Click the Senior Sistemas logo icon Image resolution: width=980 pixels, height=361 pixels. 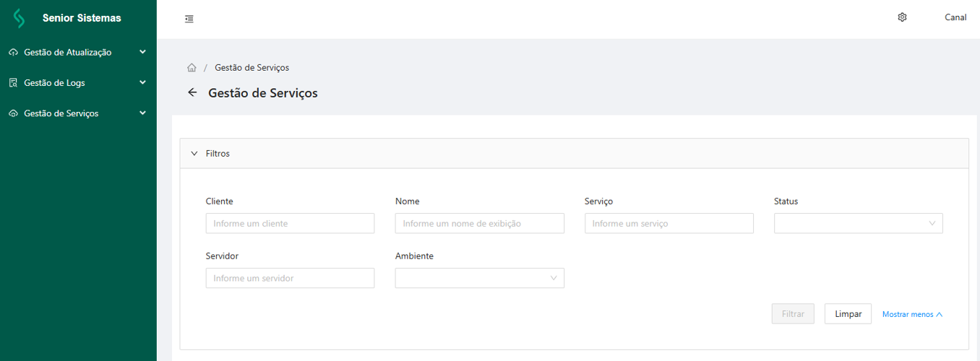[19, 18]
